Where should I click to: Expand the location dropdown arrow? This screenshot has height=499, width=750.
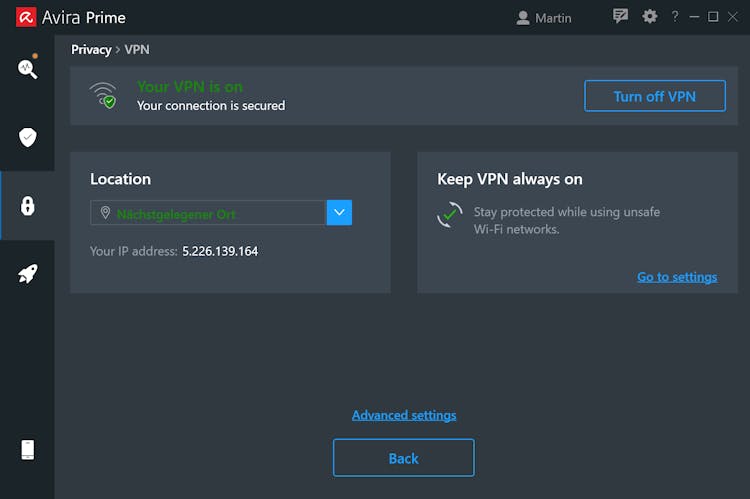tap(339, 212)
